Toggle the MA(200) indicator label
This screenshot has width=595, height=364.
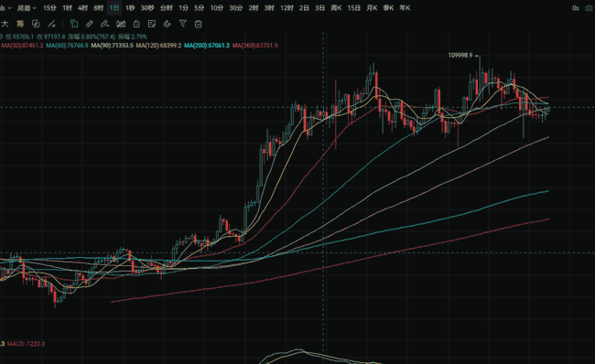(207, 46)
